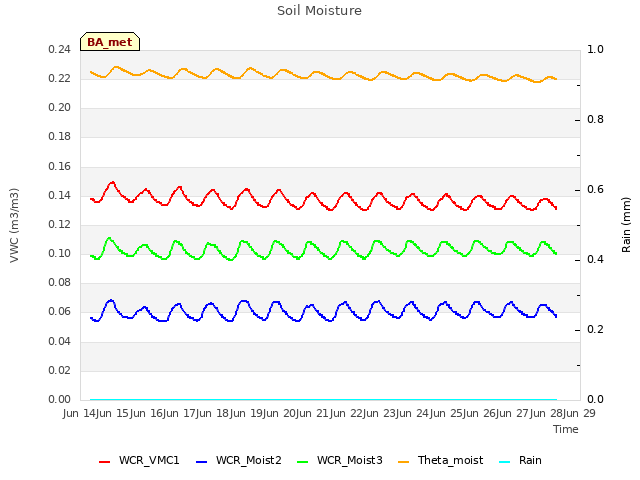Click the Time axis label
The width and height of the screenshot is (640, 480).
(566, 429)
